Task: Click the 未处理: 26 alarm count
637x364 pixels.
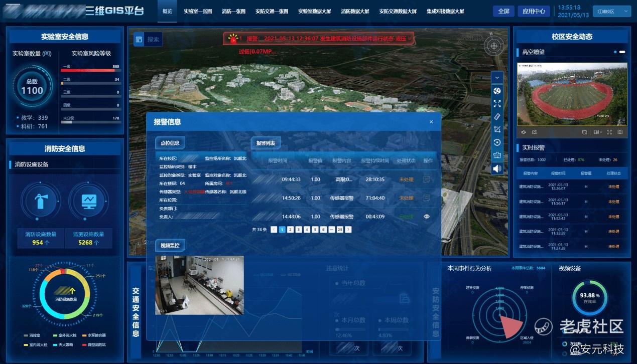Action: tap(608, 160)
